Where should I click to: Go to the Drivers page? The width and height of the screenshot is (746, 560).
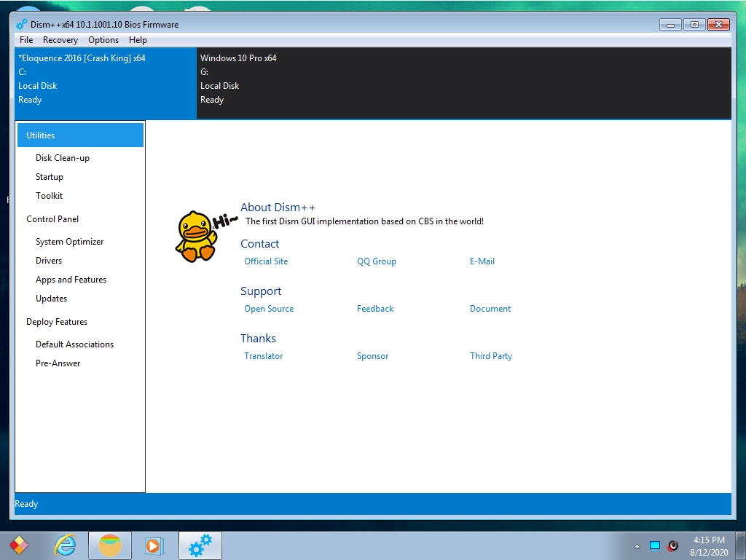[x=49, y=261]
